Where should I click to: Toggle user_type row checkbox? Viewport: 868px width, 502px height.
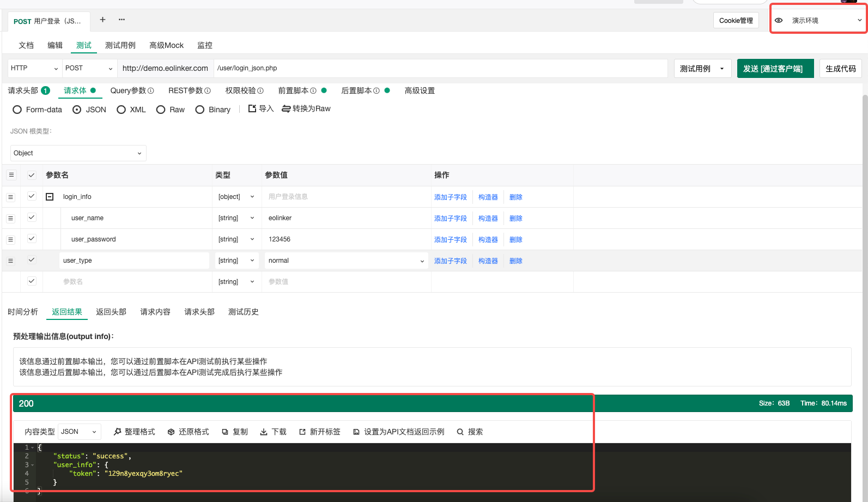(32, 260)
